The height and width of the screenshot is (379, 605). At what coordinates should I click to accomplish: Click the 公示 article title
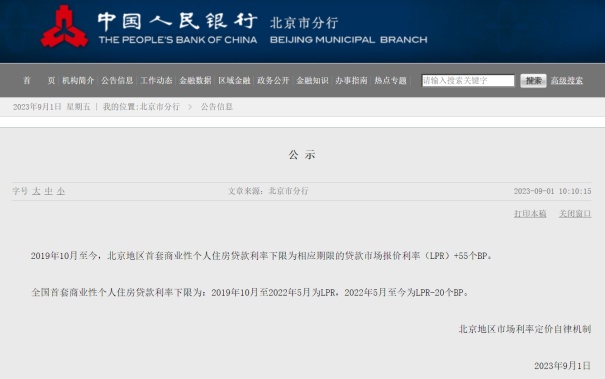[x=302, y=155]
